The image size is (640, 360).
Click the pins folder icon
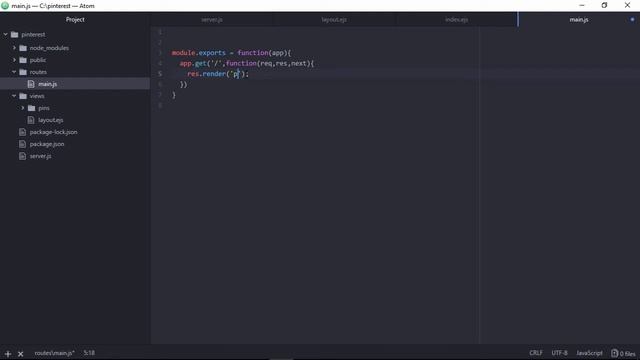tap(31, 108)
